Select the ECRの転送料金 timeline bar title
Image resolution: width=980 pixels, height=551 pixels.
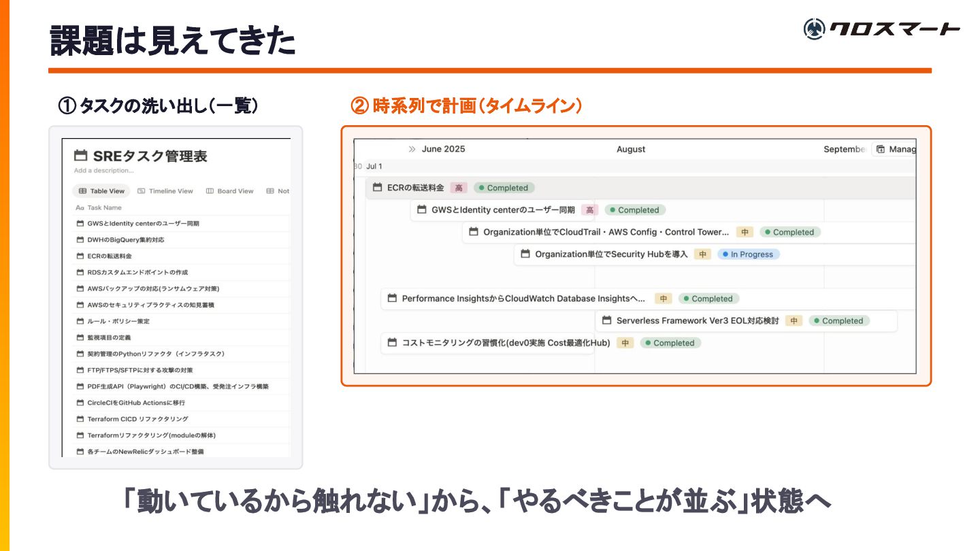pos(415,188)
